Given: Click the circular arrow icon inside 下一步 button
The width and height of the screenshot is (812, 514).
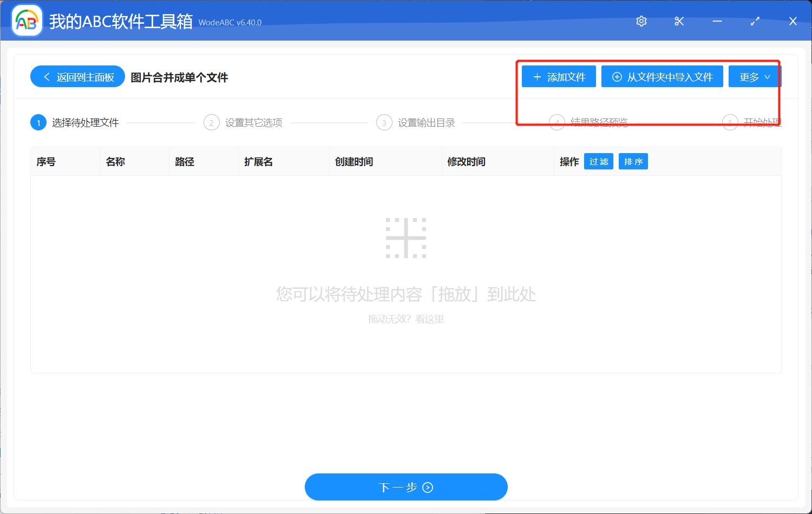Looking at the screenshot, I should [428, 487].
